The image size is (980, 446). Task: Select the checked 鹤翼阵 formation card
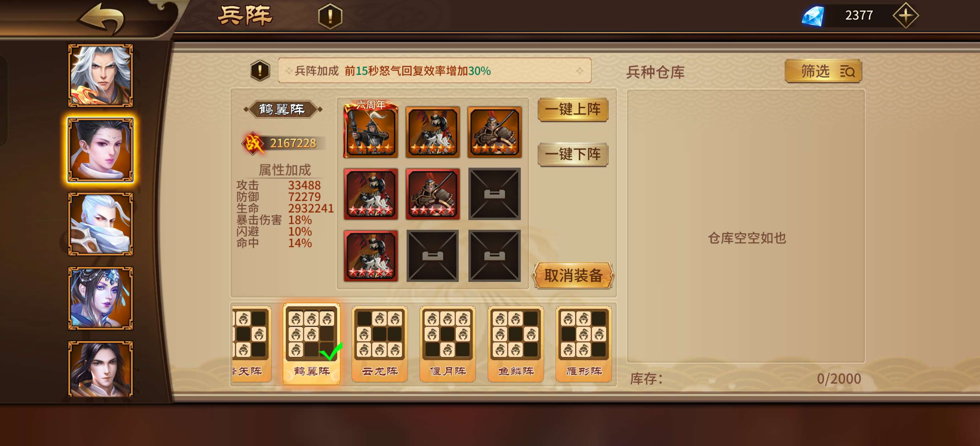pyautogui.click(x=312, y=344)
